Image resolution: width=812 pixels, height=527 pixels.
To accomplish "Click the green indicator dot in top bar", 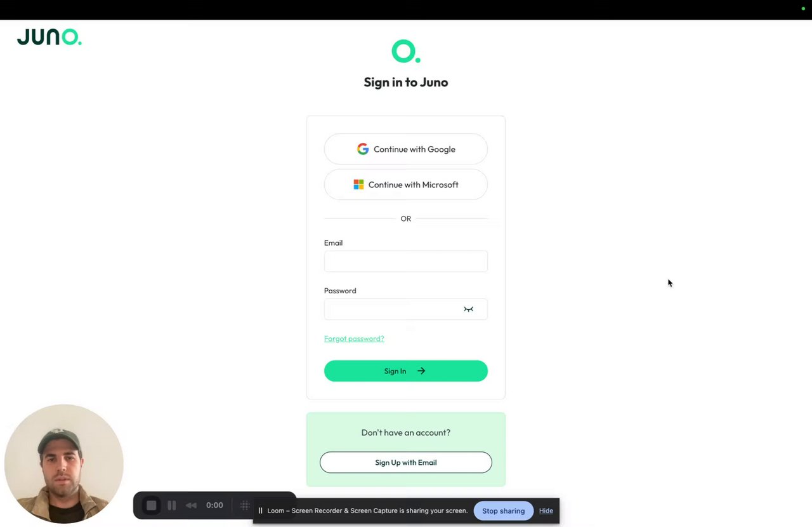I will (803, 8).
